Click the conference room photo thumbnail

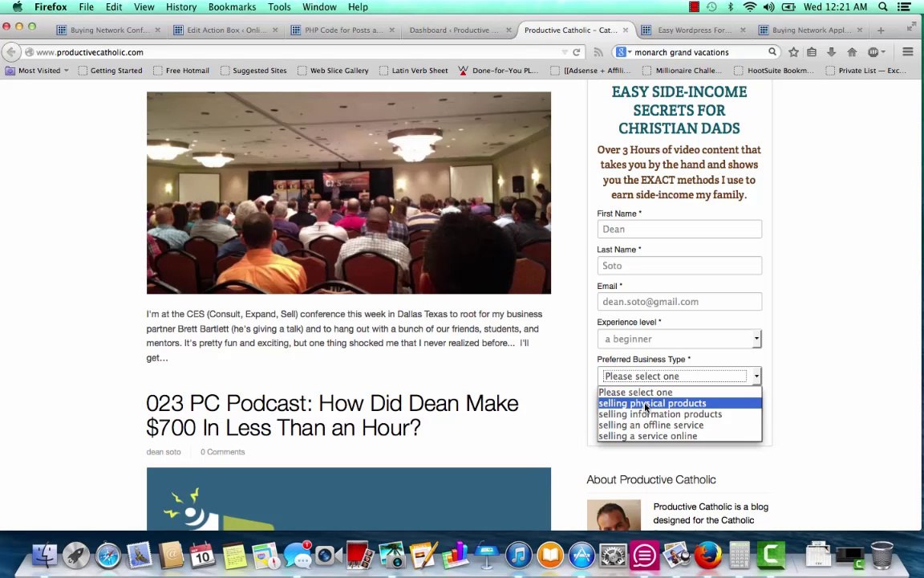[349, 193]
